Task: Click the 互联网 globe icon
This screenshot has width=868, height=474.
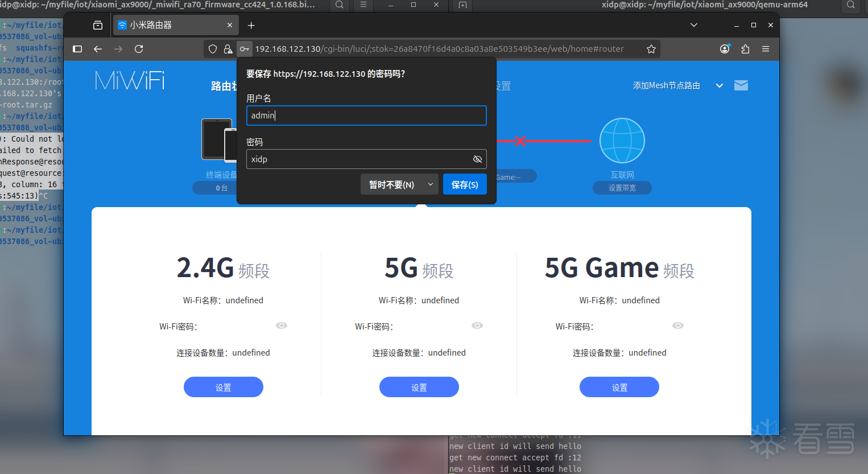Action: (622, 141)
